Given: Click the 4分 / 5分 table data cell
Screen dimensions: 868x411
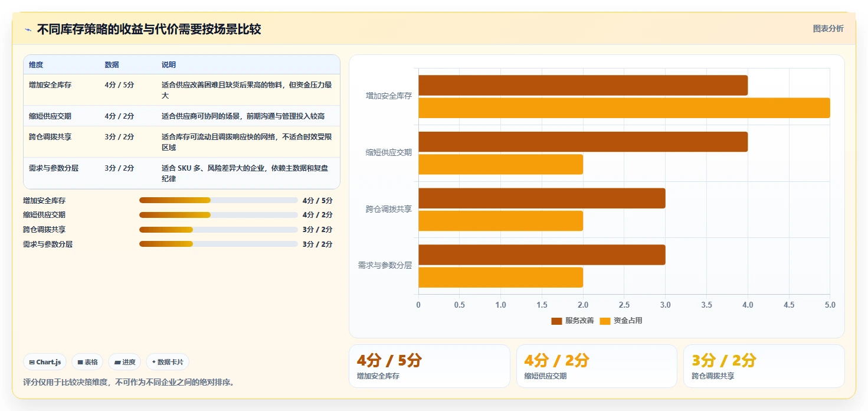Looking at the screenshot, I should [119, 85].
